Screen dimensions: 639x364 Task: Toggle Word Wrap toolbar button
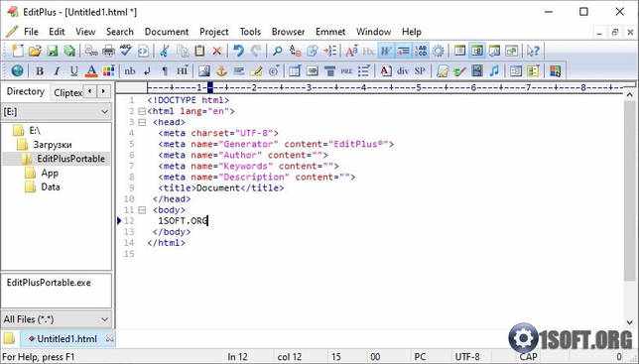(x=386, y=51)
